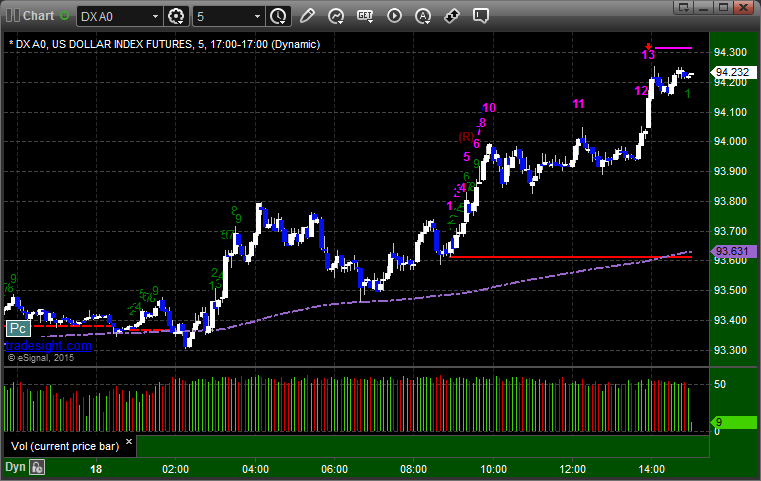The height and width of the screenshot is (481, 761).
Task: Click the 12:00 time axis label
Action: coord(573,469)
